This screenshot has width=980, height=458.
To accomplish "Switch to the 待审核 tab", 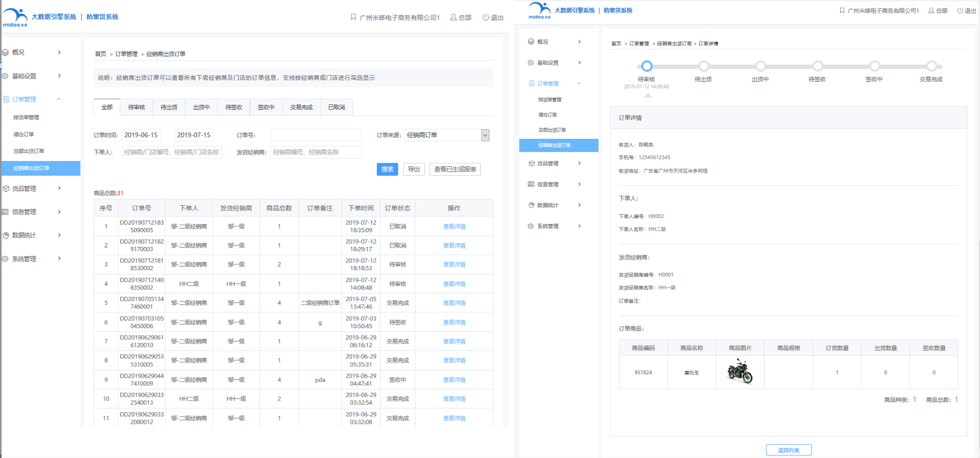I will click(x=137, y=107).
